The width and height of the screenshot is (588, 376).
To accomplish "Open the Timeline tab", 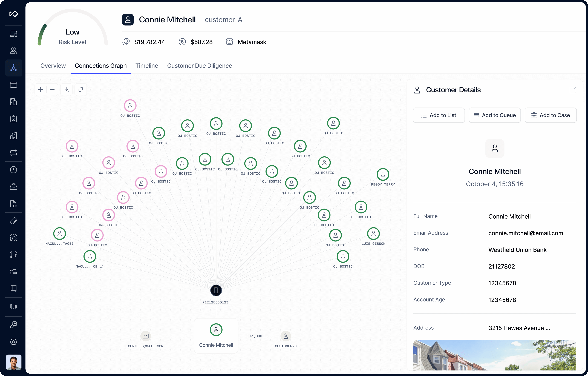I will tap(147, 66).
